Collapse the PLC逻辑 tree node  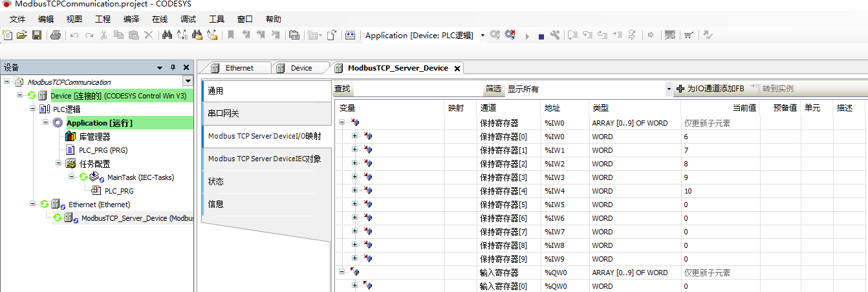[x=32, y=109]
